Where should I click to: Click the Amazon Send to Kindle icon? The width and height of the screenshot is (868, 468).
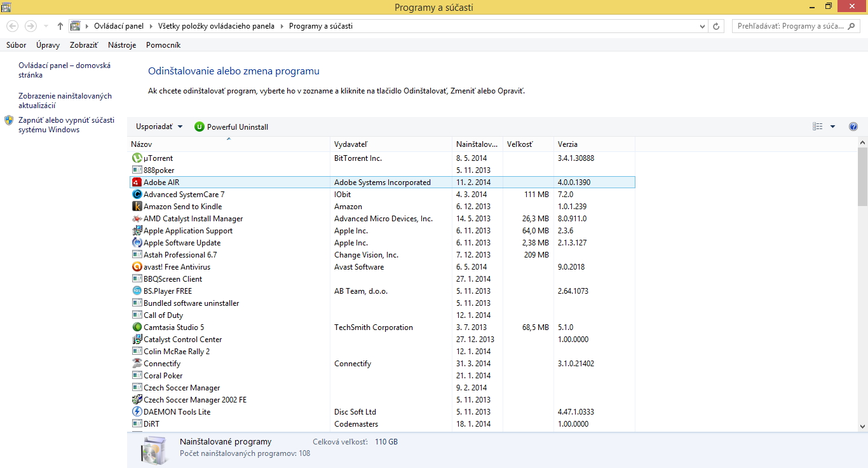click(x=137, y=206)
